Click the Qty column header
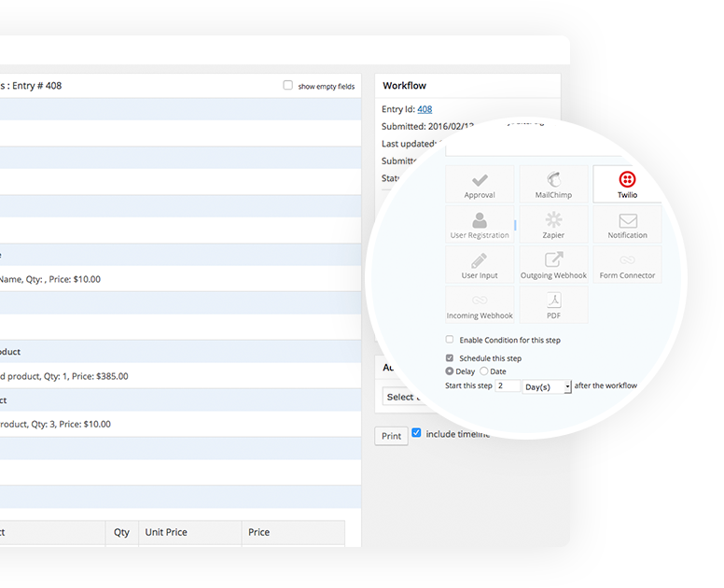This screenshot has width=724, height=588. pyautogui.click(x=121, y=532)
